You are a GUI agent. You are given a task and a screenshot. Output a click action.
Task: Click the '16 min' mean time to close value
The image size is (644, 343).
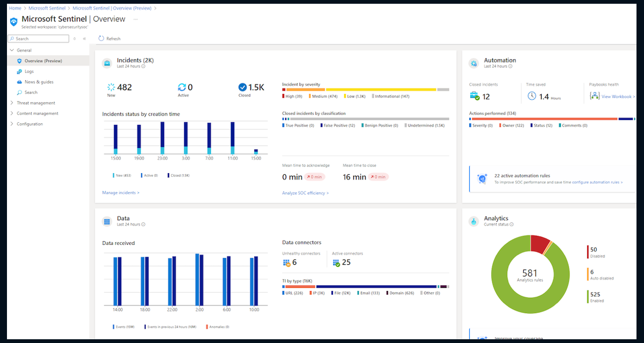354,177
